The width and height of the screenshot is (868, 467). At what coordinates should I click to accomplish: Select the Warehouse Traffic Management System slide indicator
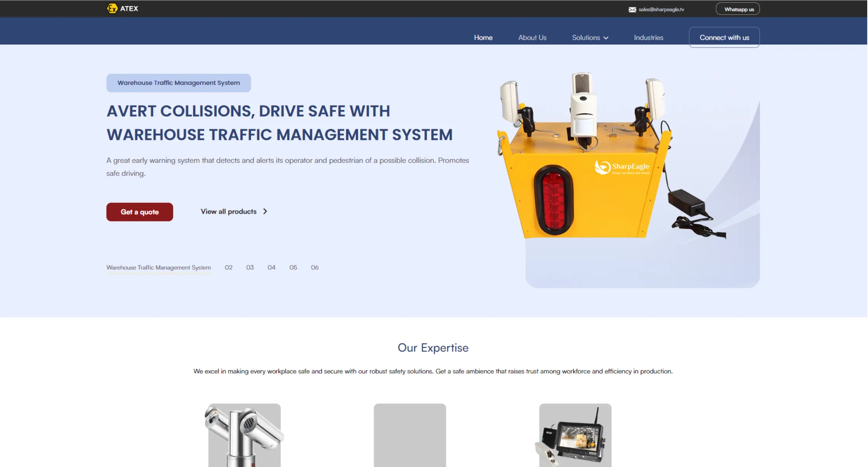[x=158, y=267]
